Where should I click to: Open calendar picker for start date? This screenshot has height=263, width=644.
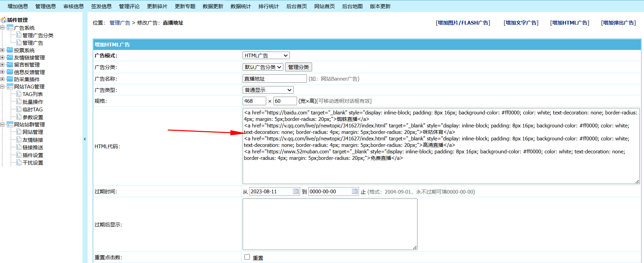[x=296, y=192]
